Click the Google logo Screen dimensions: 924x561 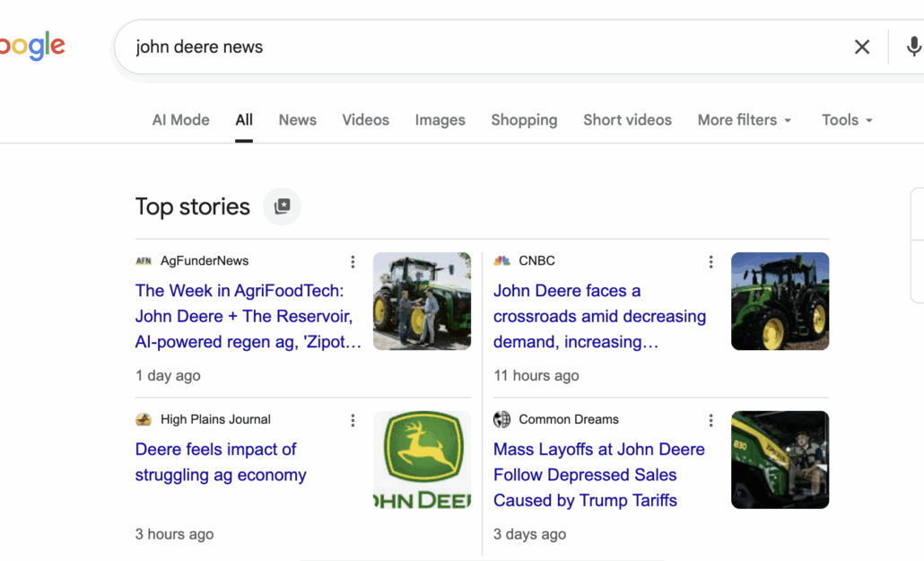pyautogui.click(x=32, y=47)
